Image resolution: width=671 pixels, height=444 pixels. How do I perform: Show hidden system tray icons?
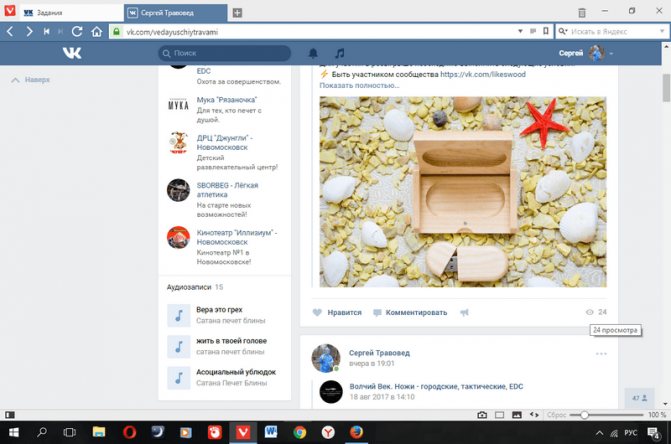599,433
